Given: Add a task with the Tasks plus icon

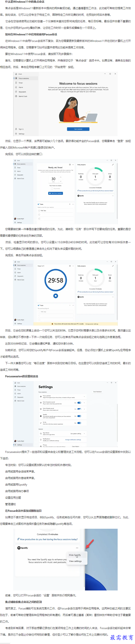Looking at the screenshot, I should (x=70, y=204).
